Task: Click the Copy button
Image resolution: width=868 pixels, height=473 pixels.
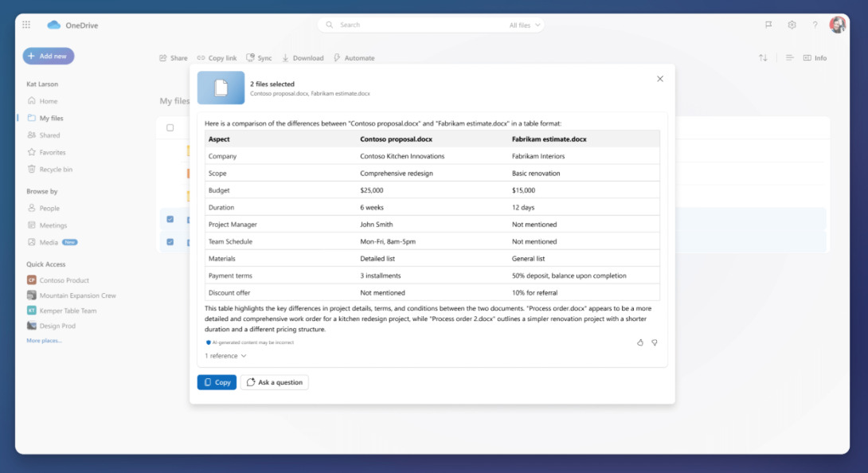Action: [x=217, y=382]
